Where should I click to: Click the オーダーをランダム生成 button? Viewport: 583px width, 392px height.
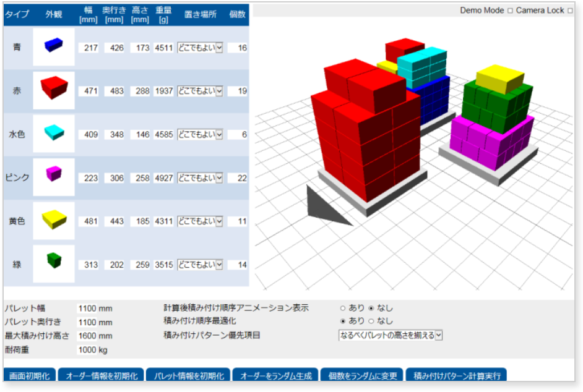(275, 375)
